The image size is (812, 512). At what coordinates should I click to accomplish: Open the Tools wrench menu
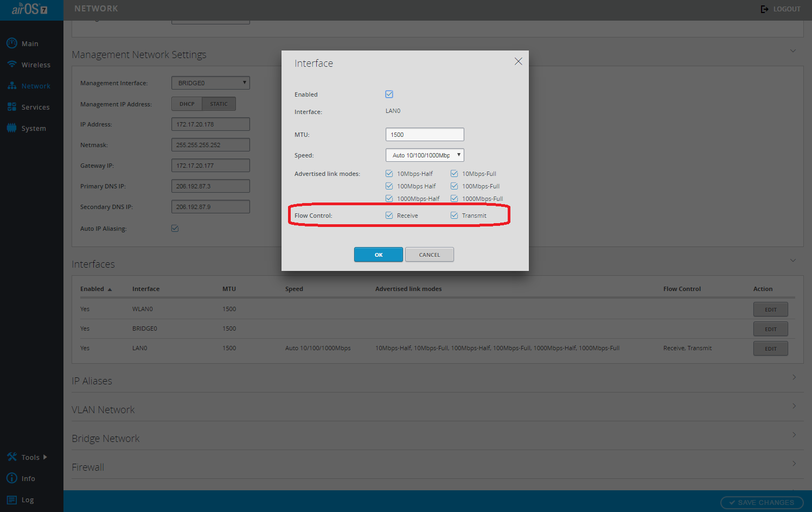(x=12, y=457)
